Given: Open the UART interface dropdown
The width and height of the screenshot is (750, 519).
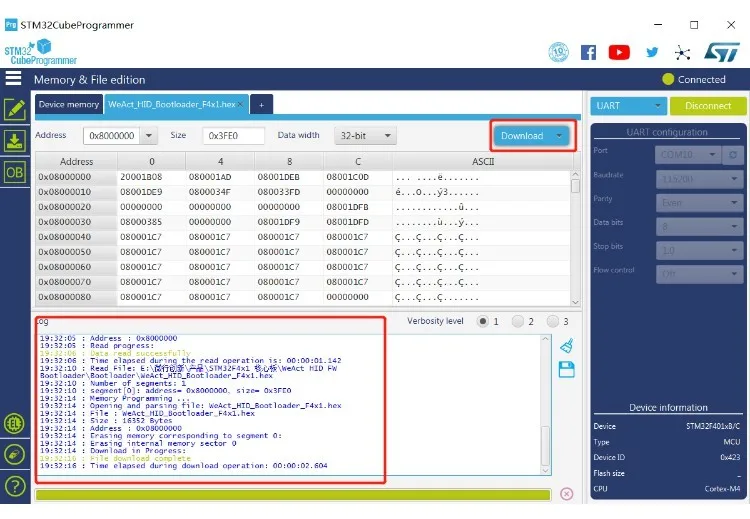Looking at the screenshot, I should [629, 106].
